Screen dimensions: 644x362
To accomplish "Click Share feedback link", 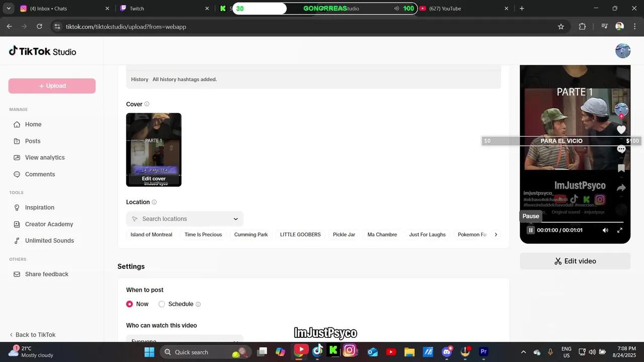I will coord(46,274).
